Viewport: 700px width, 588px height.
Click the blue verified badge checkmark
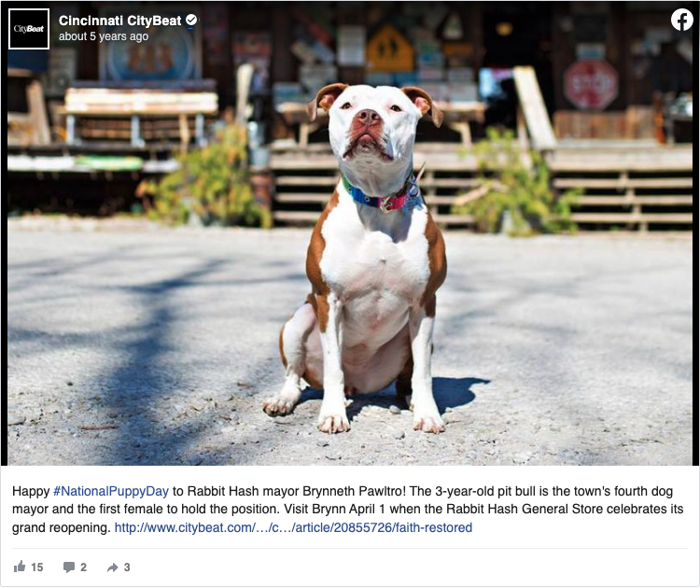tap(191, 21)
